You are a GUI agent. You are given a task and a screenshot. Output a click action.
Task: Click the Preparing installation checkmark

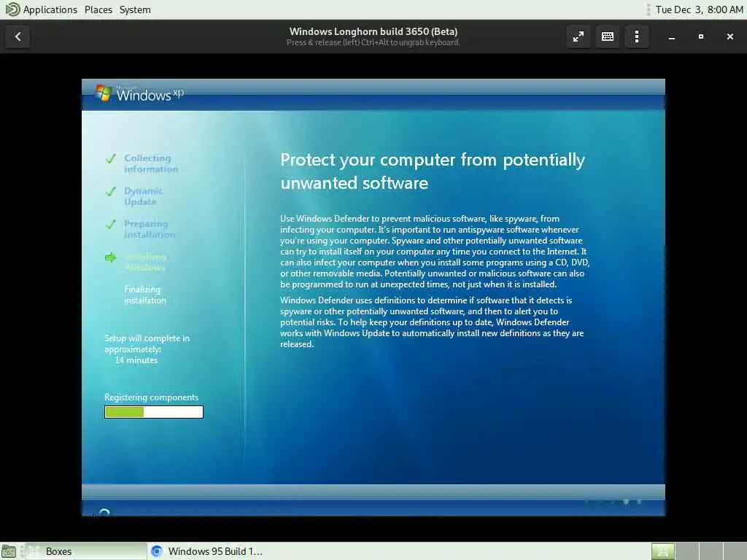click(111, 225)
